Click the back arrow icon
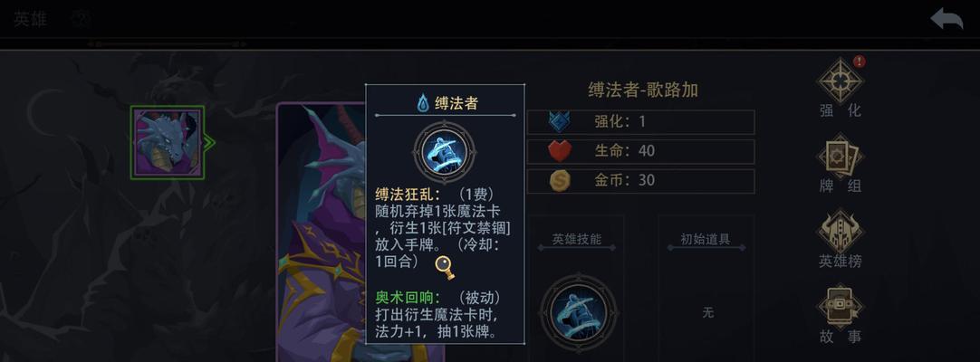980x362 pixels. pyautogui.click(x=946, y=19)
